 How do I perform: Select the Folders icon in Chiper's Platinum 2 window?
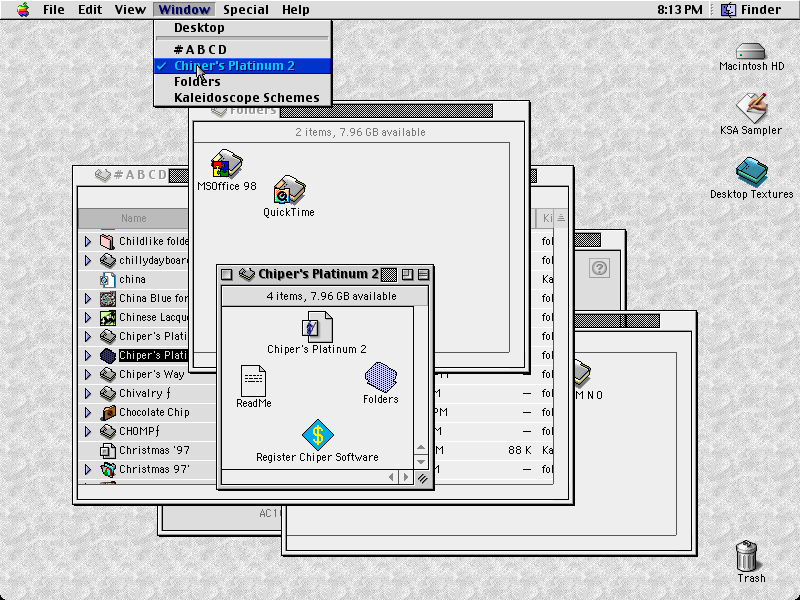pos(381,378)
